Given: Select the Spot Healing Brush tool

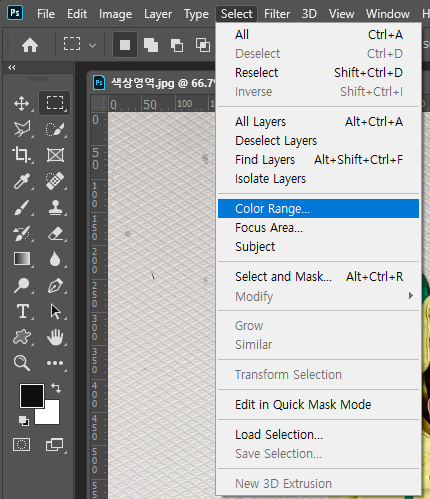Looking at the screenshot, I should pyautogui.click(x=55, y=181).
